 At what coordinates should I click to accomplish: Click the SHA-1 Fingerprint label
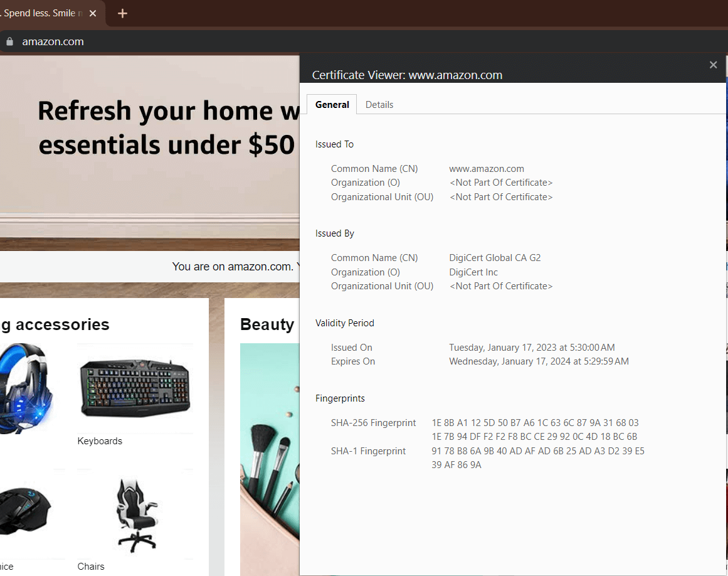pos(368,451)
